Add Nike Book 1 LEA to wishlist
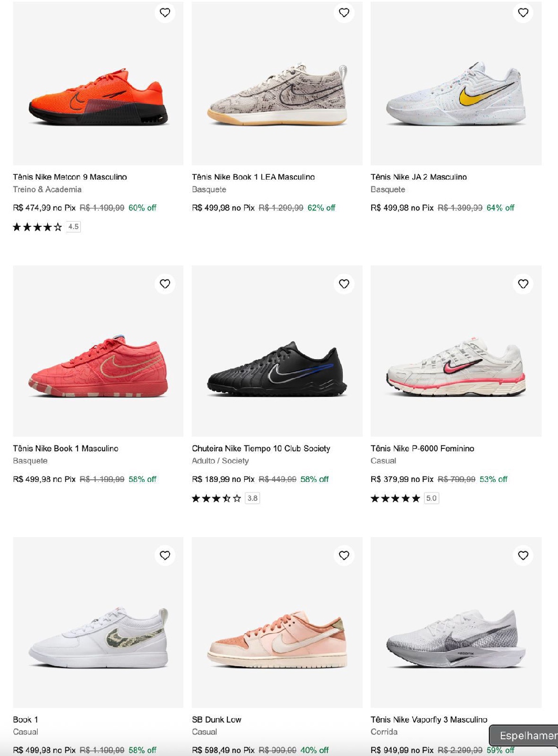Viewport: 558px width, 756px height. (344, 13)
